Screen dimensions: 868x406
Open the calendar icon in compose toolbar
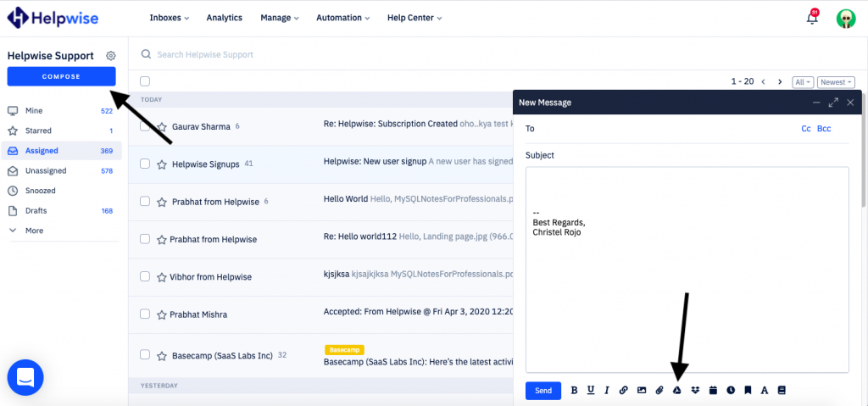(713, 391)
